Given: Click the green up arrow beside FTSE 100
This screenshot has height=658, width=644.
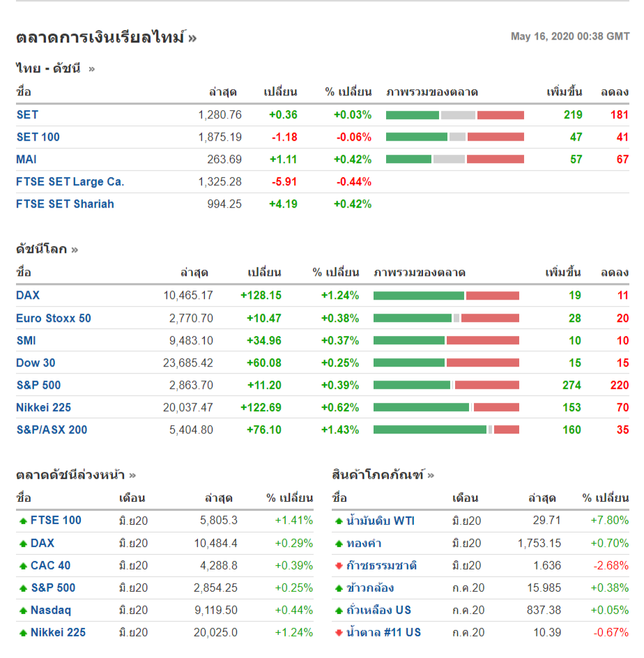Looking at the screenshot, I should pos(23,521).
